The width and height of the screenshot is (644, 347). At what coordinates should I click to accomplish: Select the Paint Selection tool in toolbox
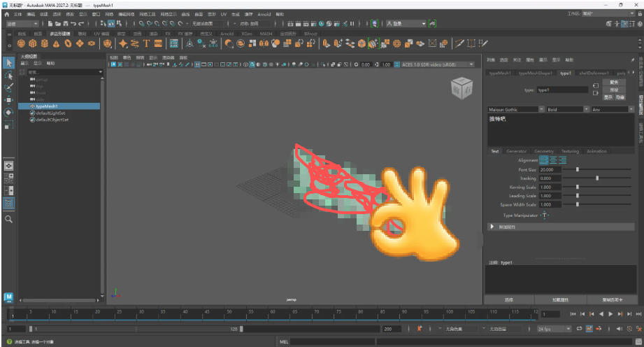pos(8,87)
